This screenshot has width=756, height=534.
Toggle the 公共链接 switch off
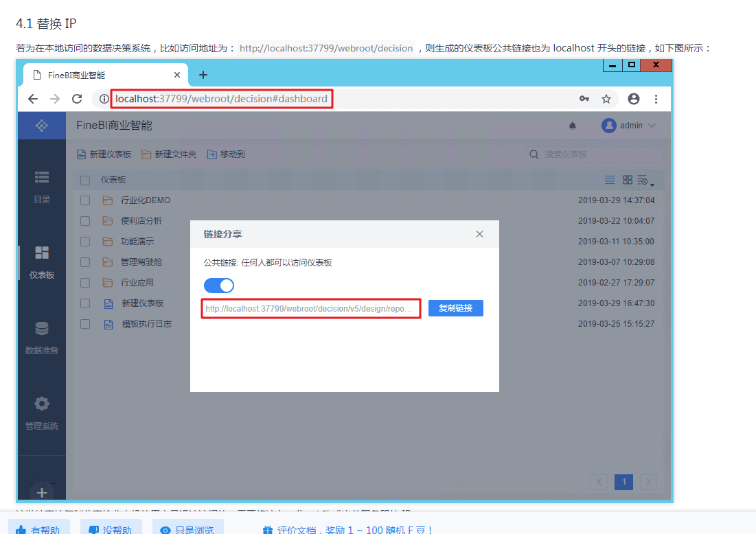pos(219,286)
